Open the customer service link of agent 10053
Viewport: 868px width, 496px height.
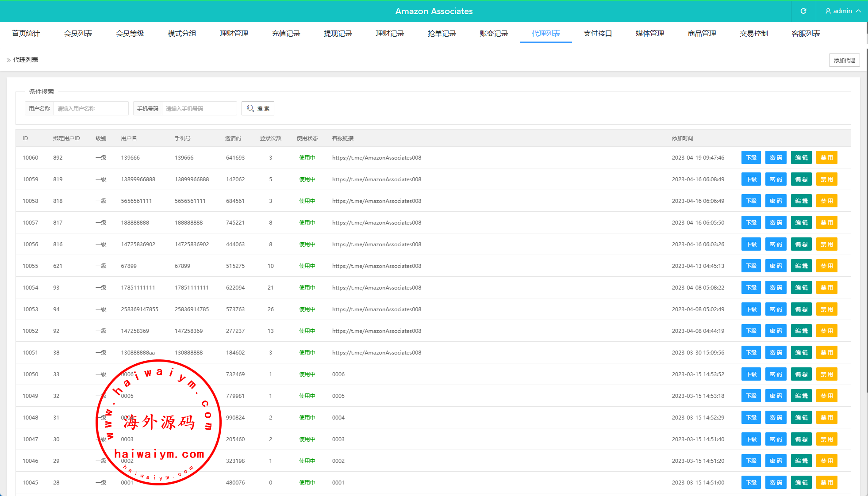pos(376,309)
